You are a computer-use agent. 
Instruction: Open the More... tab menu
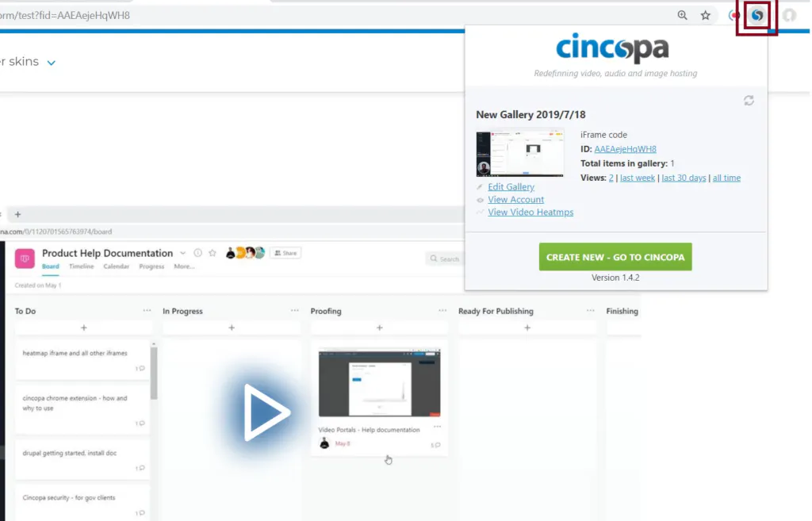click(x=184, y=266)
